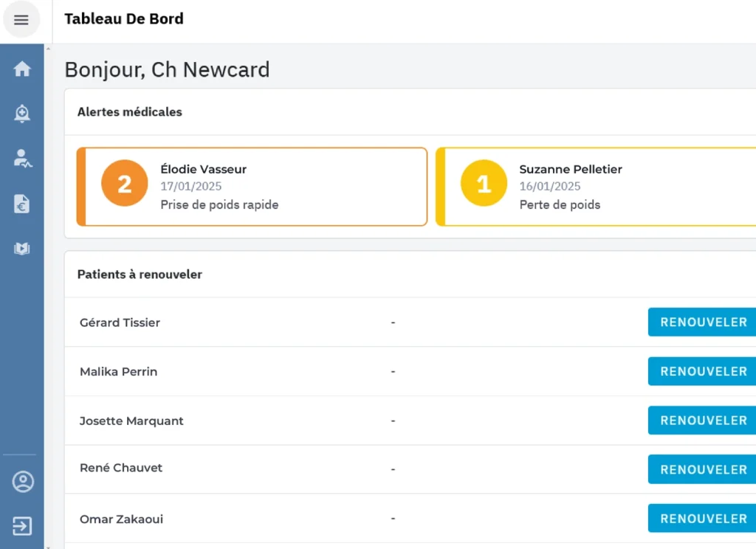Click the orange badge showing 2 alerts
Viewport: 756px width, 549px height.
coord(123,183)
